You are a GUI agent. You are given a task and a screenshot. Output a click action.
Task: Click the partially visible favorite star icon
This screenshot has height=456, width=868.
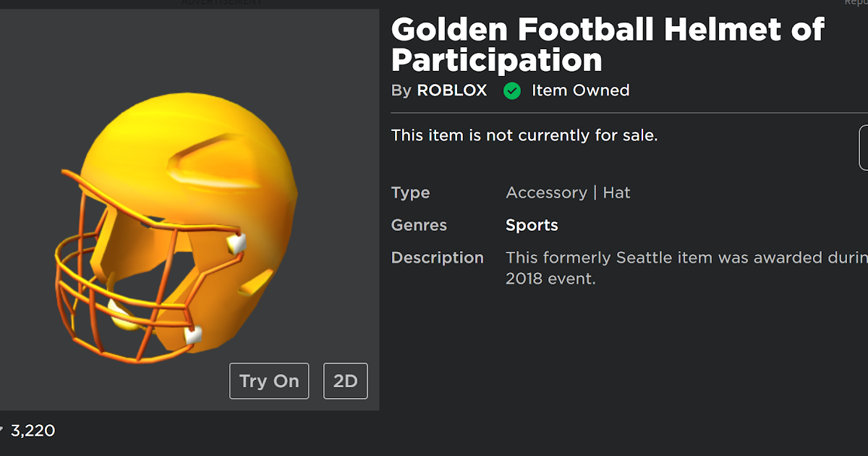click(x=1, y=431)
